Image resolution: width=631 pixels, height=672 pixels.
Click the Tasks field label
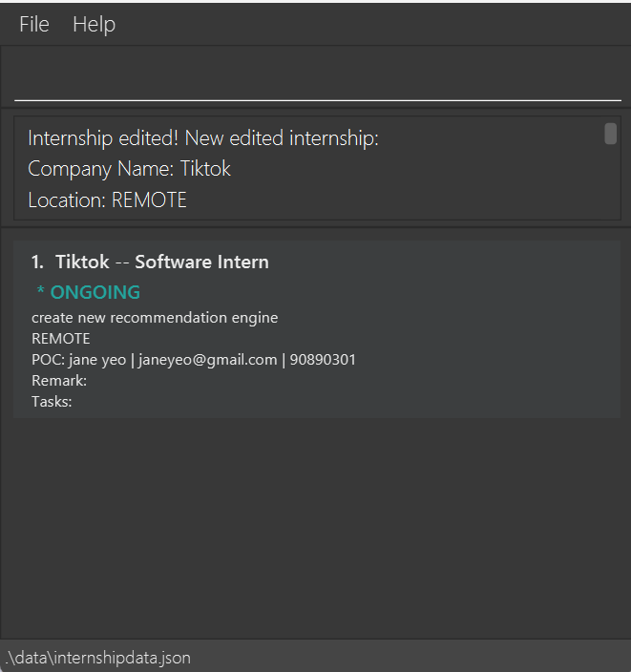[x=52, y=401]
